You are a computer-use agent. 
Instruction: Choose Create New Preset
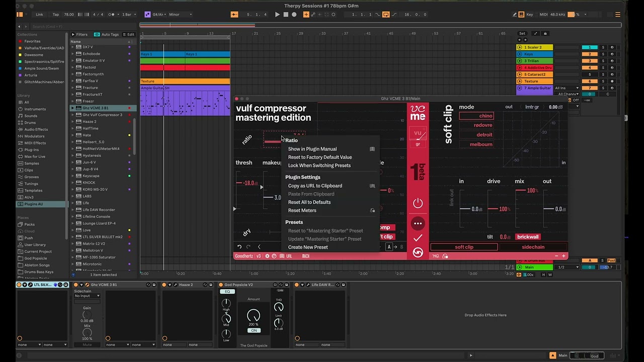tap(308, 247)
